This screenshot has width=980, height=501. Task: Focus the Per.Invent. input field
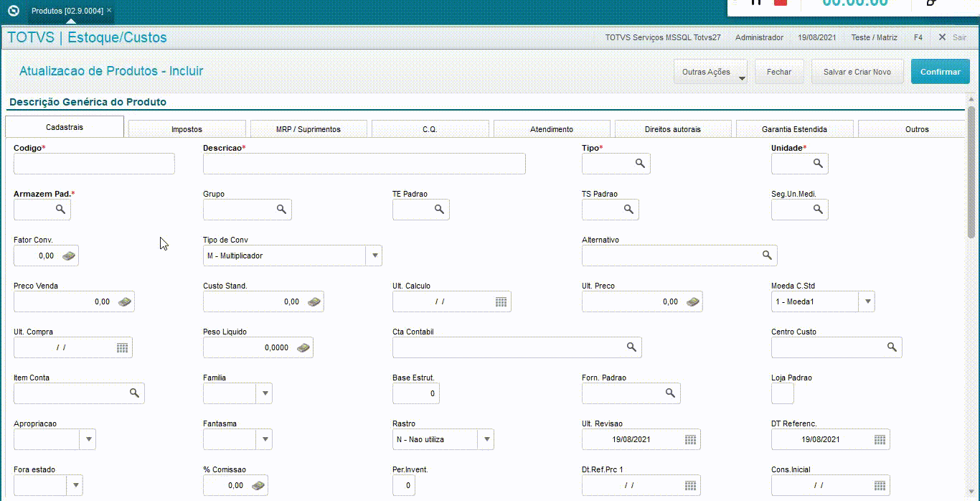404,485
